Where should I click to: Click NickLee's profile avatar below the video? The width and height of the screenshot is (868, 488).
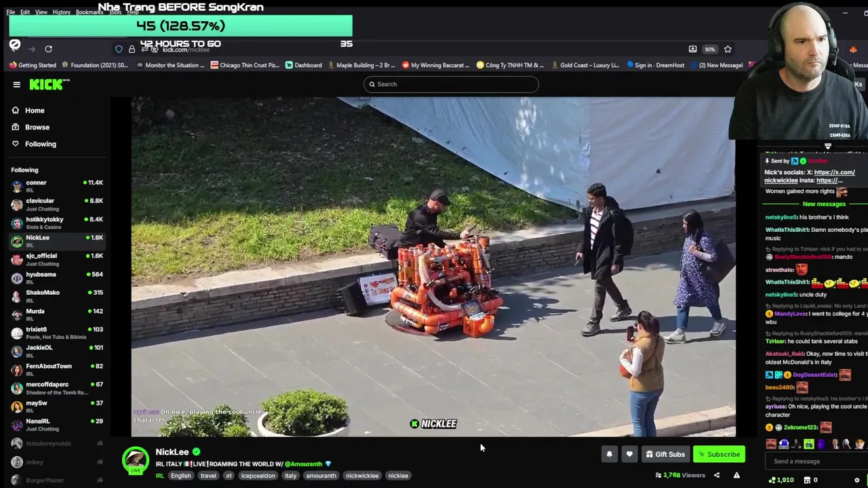coord(135,460)
